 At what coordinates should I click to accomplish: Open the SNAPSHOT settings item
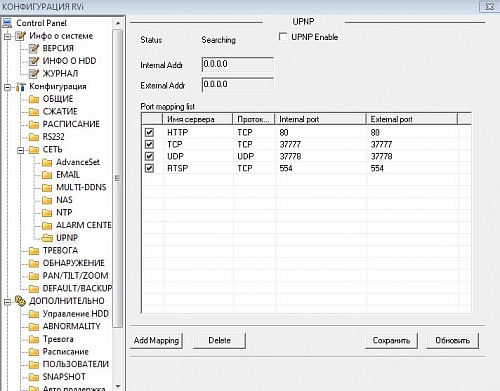pyautogui.click(x=64, y=377)
